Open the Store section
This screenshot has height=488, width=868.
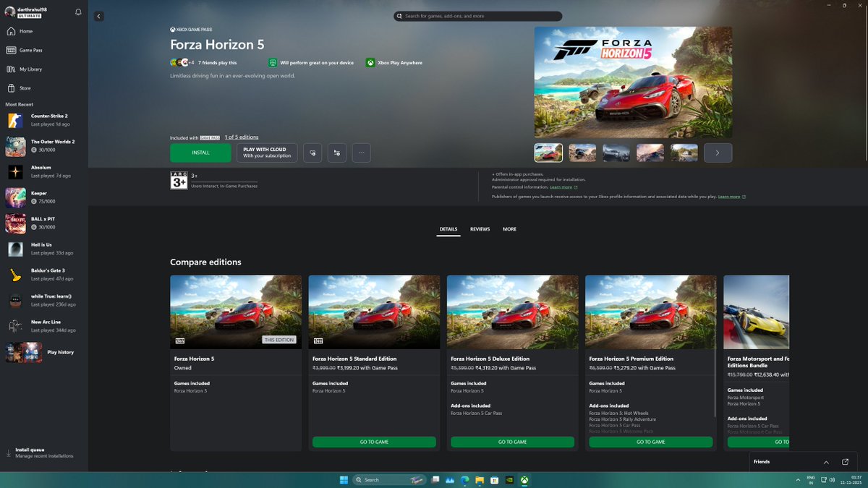pos(44,88)
